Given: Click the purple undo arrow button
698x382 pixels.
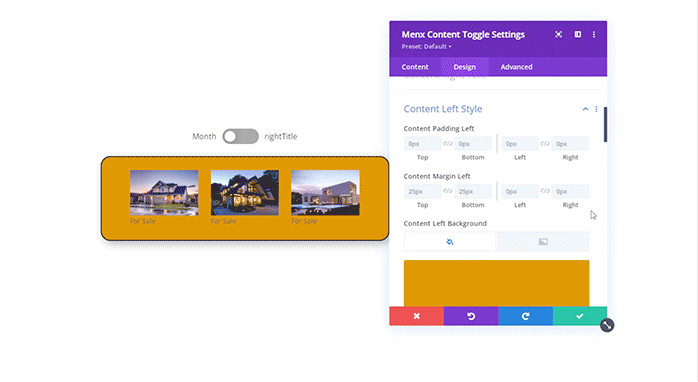Looking at the screenshot, I should click(x=471, y=316).
